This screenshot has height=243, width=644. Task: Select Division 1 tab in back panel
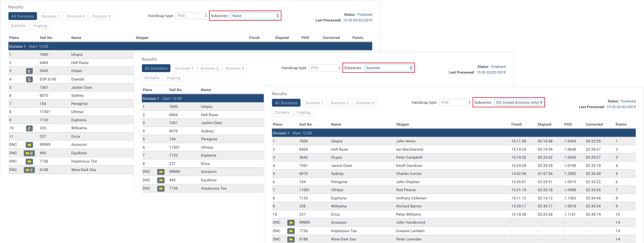[x=51, y=16]
